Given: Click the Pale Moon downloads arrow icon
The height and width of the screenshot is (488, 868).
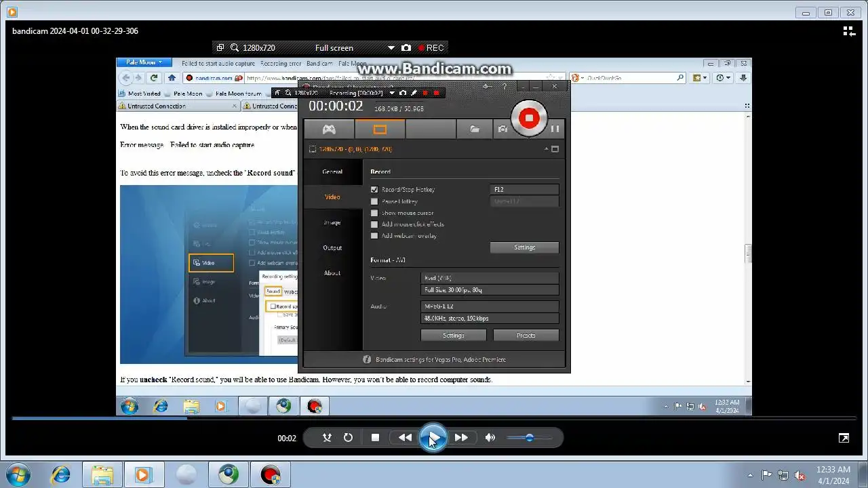Looking at the screenshot, I should (743, 78).
